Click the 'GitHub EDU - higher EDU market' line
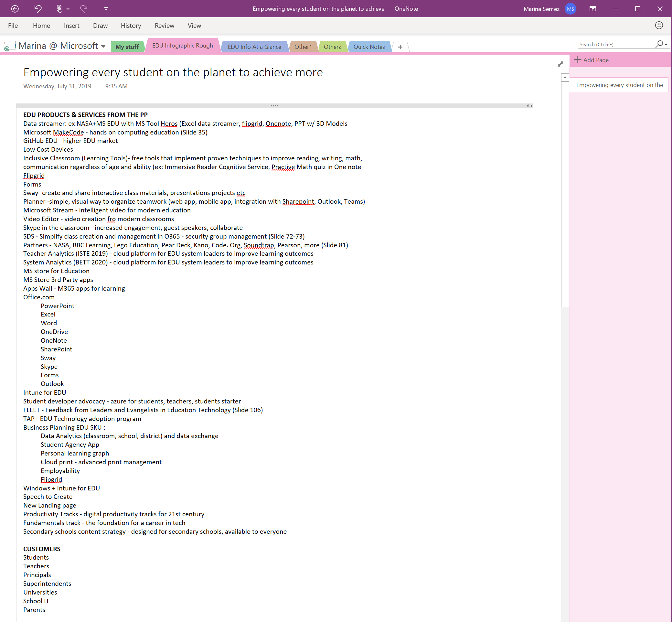672x622 pixels. tap(70, 141)
